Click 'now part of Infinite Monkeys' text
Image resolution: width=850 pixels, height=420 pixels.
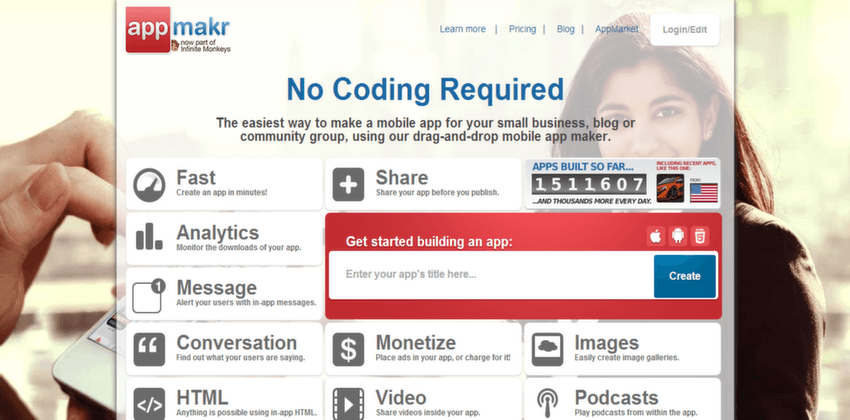[205, 46]
